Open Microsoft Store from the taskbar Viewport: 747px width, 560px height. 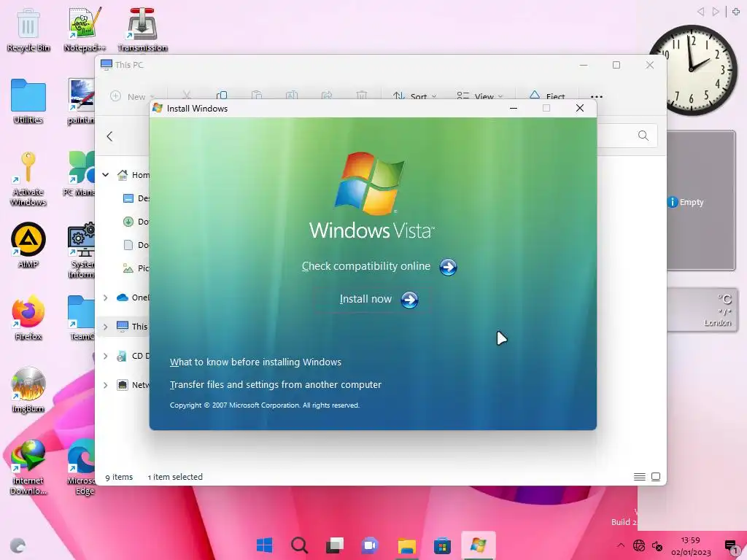coord(442,545)
